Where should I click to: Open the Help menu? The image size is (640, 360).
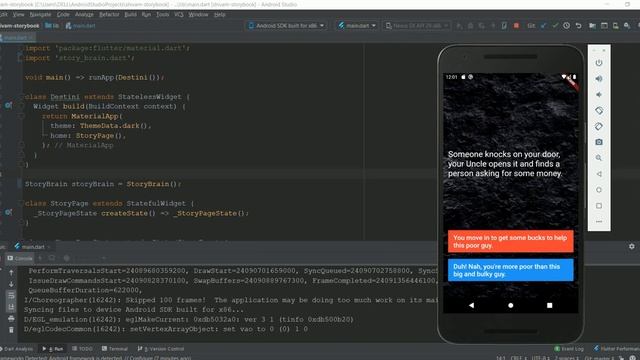pos(220,14)
